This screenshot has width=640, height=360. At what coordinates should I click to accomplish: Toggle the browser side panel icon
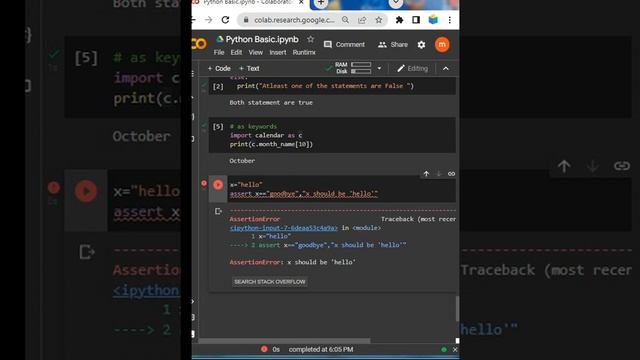click(416, 20)
